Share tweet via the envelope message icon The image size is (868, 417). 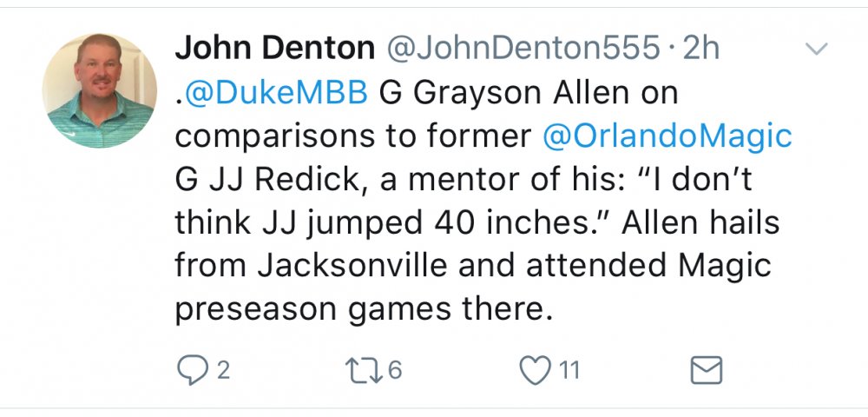[706, 371]
